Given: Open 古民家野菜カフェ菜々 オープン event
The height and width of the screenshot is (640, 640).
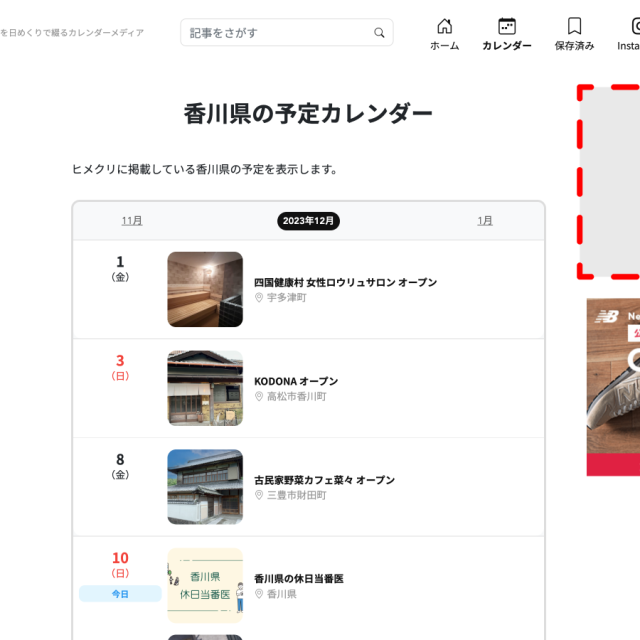Looking at the screenshot, I should (x=325, y=480).
